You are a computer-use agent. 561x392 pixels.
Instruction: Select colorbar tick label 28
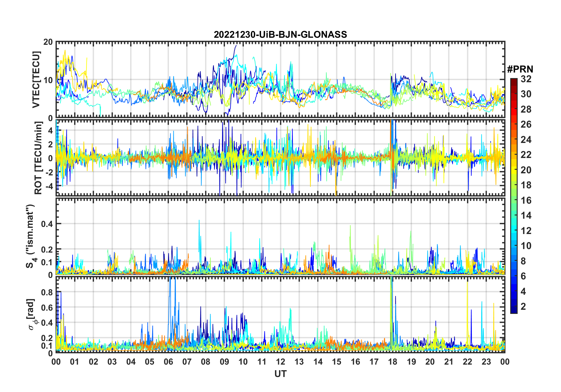(526, 109)
